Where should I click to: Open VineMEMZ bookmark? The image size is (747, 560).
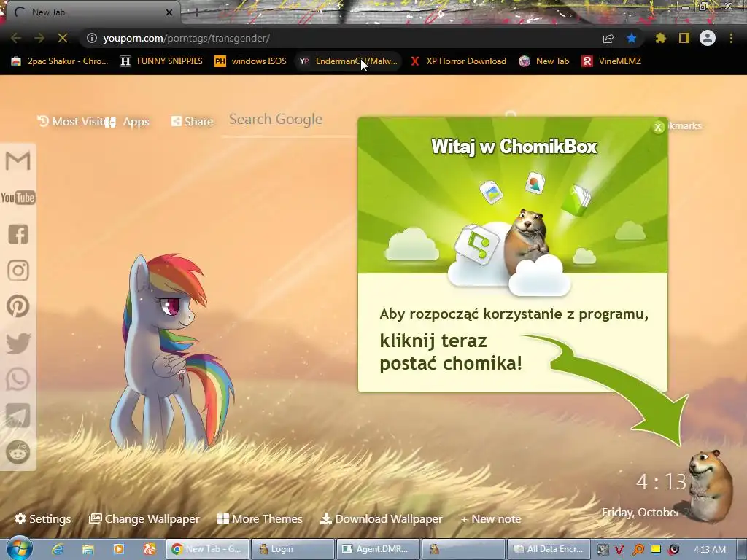pyautogui.click(x=611, y=61)
